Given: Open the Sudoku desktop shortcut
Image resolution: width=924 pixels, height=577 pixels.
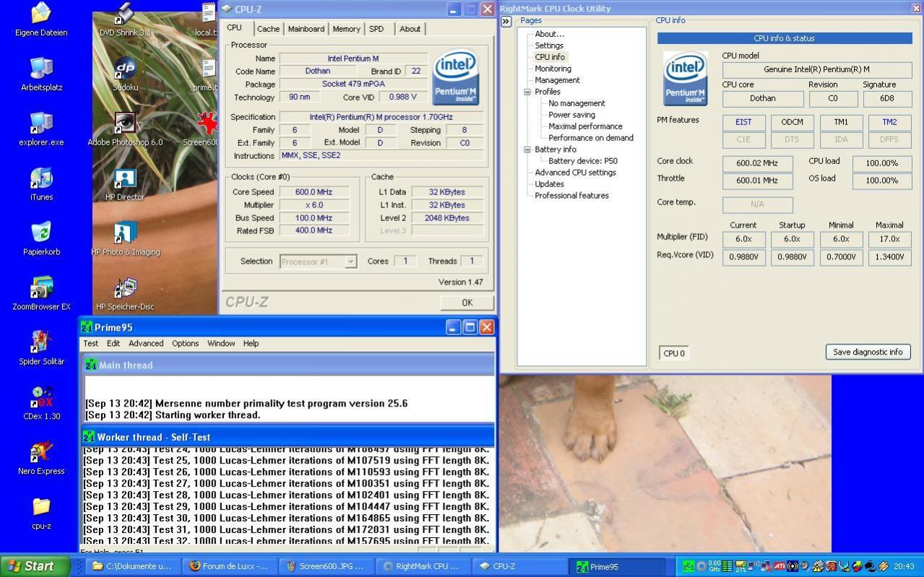Looking at the screenshot, I should click(125, 74).
